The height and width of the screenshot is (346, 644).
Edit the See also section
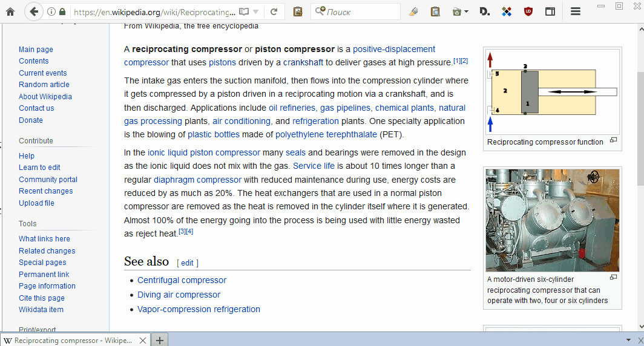[x=187, y=263]
